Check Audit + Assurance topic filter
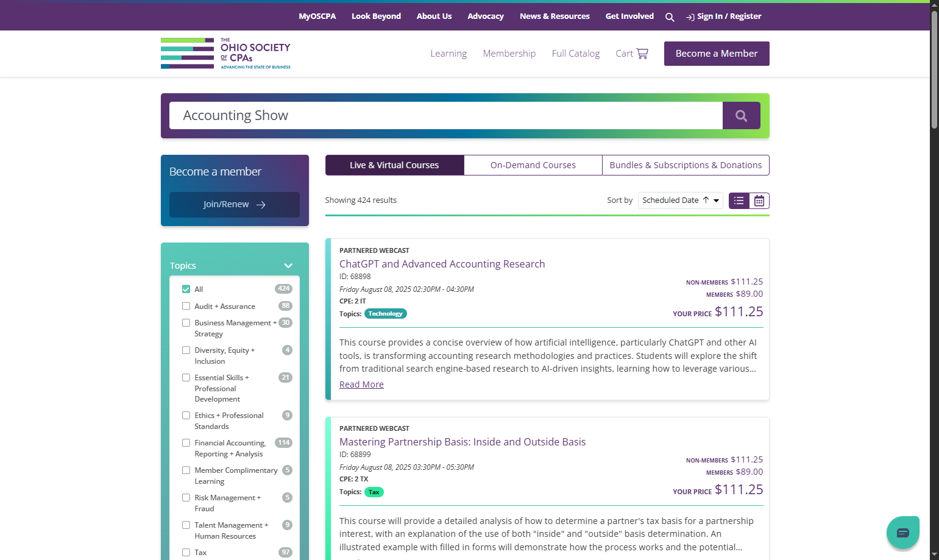This screenshot has width=939, height=560. click(x=186, y=306)
